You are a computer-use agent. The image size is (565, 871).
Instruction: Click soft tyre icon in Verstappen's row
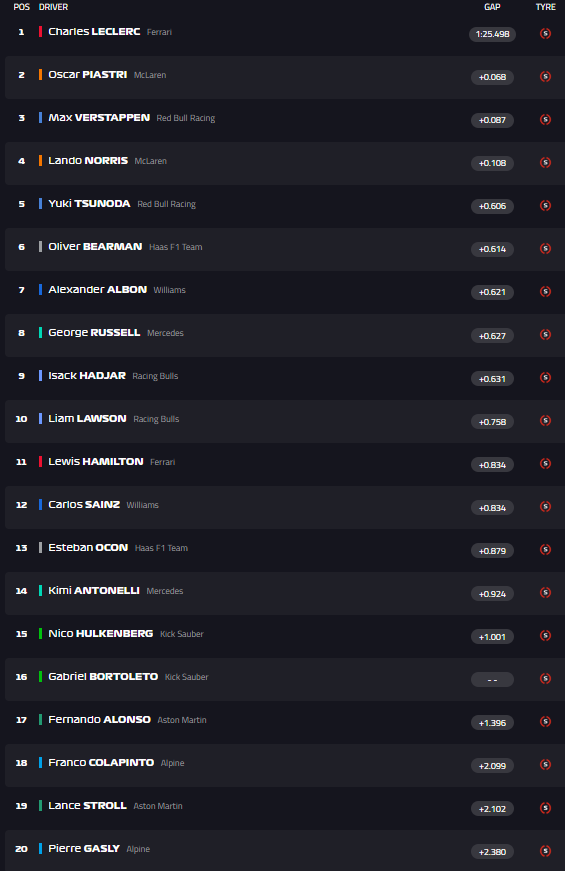point(546,119)
